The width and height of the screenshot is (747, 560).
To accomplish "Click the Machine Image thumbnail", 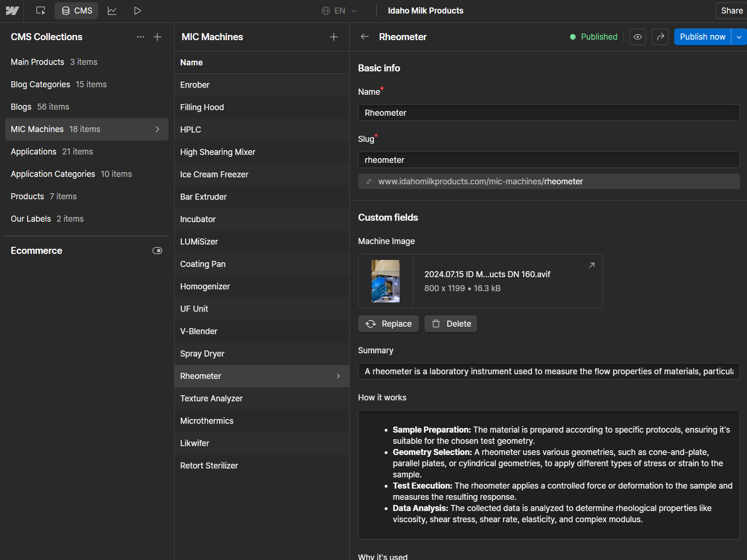I will pyautogui.click(x=386, y=281).
